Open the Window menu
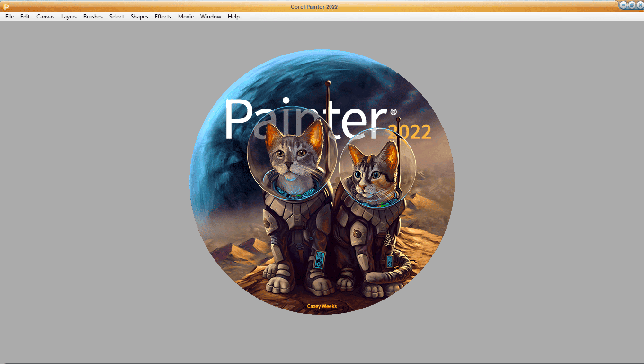Screen dimensions: 644x364 coord(211,17)
